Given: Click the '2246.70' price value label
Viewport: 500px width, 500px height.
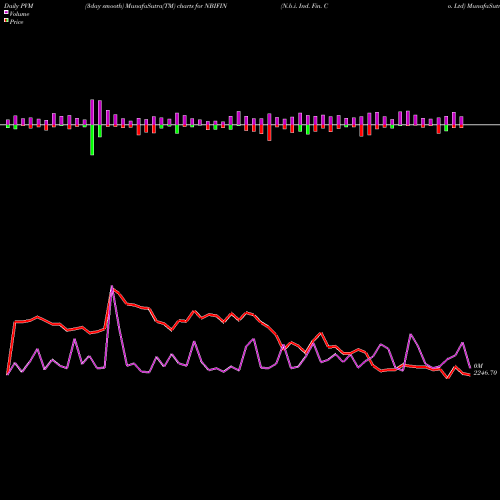Looking at the screenshot, I should 485,373.
